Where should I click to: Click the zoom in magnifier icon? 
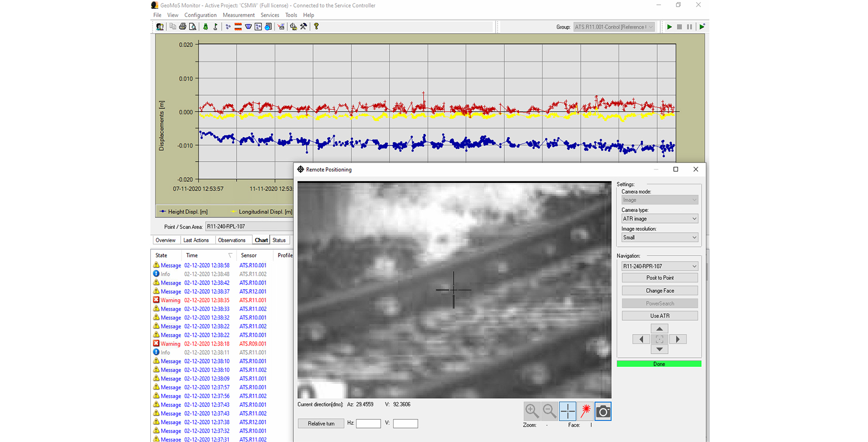[532, 411]
